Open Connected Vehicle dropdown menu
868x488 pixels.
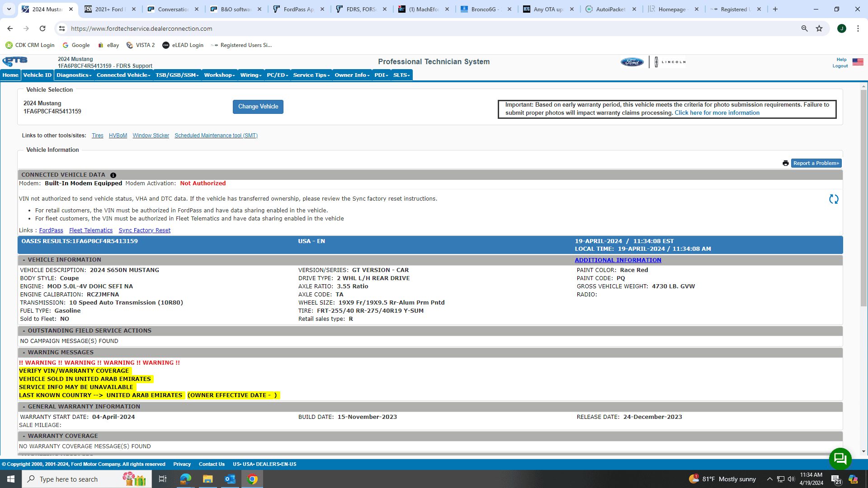pyautogui.click(x=123, y=75)
